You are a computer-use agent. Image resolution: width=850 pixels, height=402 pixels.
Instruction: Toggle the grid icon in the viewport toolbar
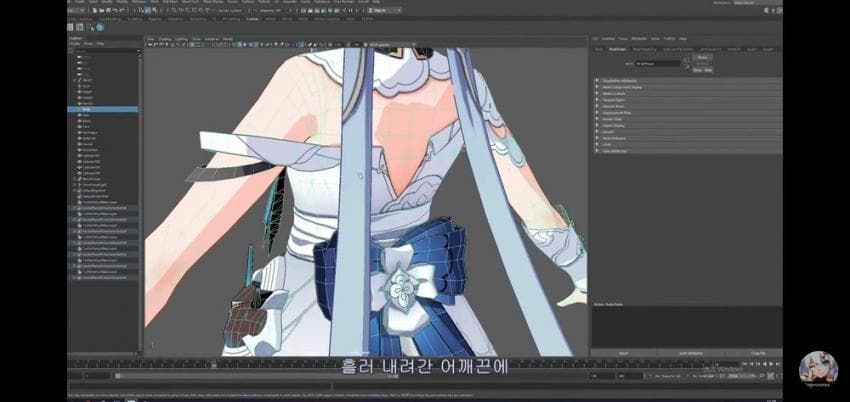point(191,44)
